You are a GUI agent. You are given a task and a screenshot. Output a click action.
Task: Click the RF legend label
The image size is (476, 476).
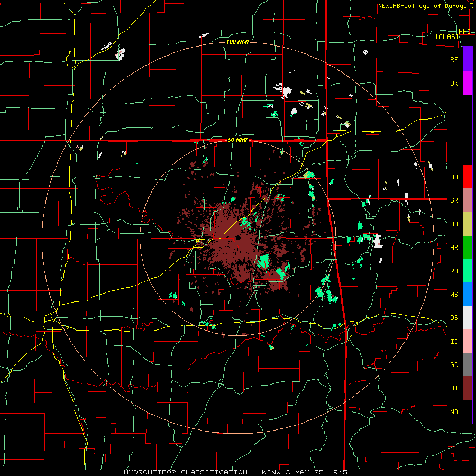(454, 59)
